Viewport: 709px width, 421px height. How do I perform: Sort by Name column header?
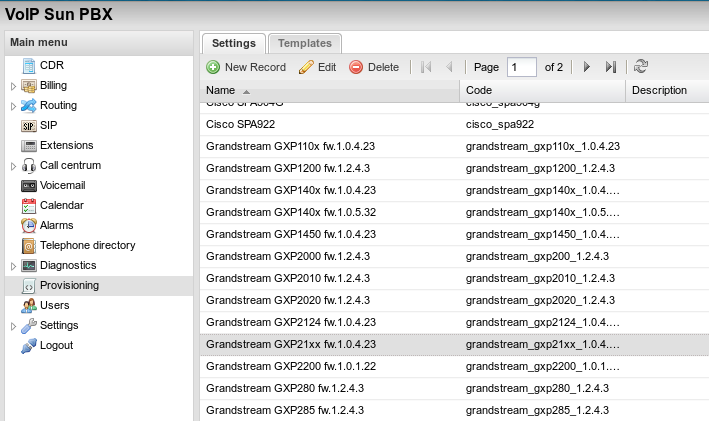click(x=330, y=90)
